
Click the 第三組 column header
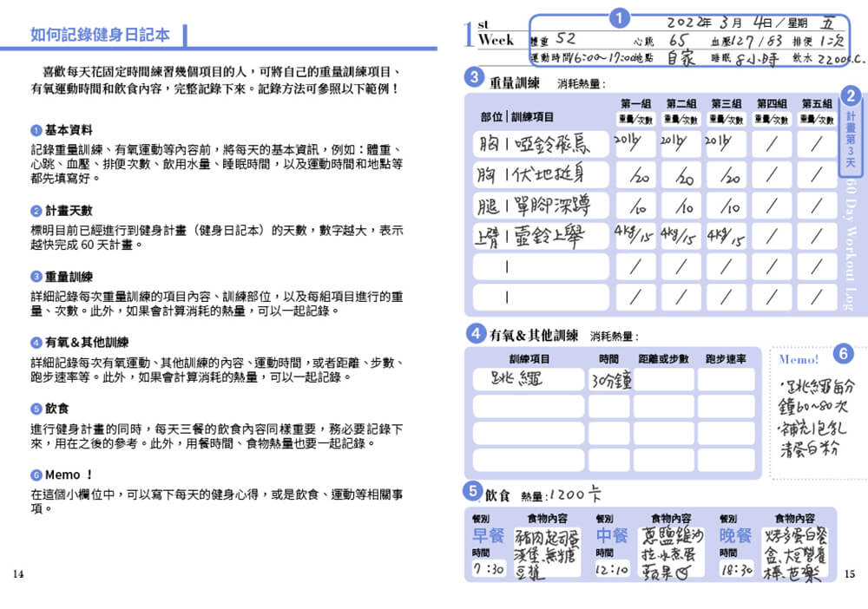pyautogui.click(x=727, y=103)
